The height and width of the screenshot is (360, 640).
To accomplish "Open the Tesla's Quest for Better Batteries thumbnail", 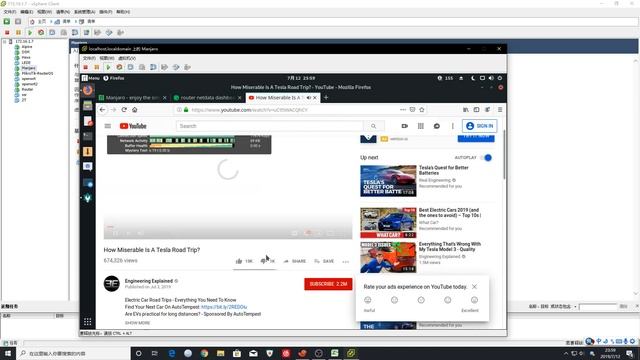I will pyautogui.click(x=388, y=181).
